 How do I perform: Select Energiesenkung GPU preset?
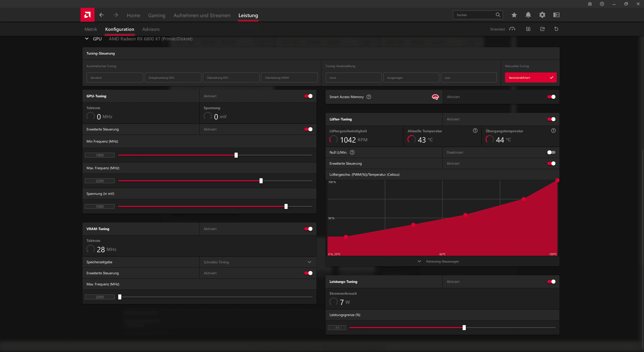[173, 77]
